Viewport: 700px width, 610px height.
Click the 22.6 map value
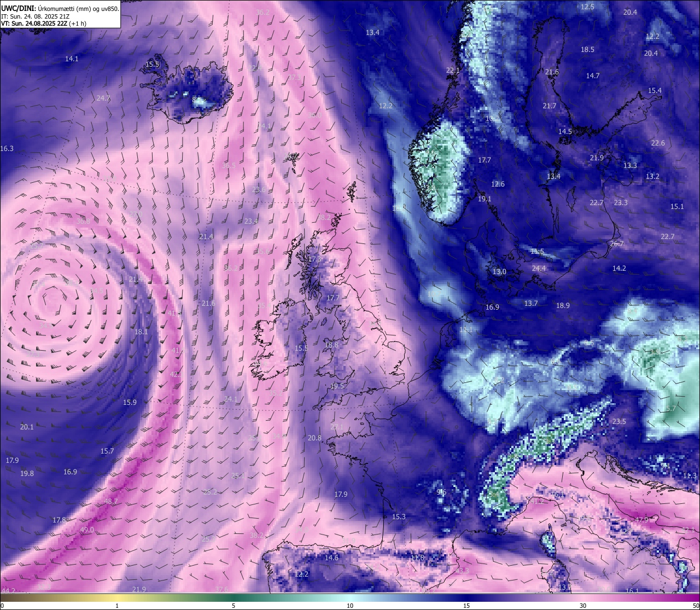[x=658, y=143]
